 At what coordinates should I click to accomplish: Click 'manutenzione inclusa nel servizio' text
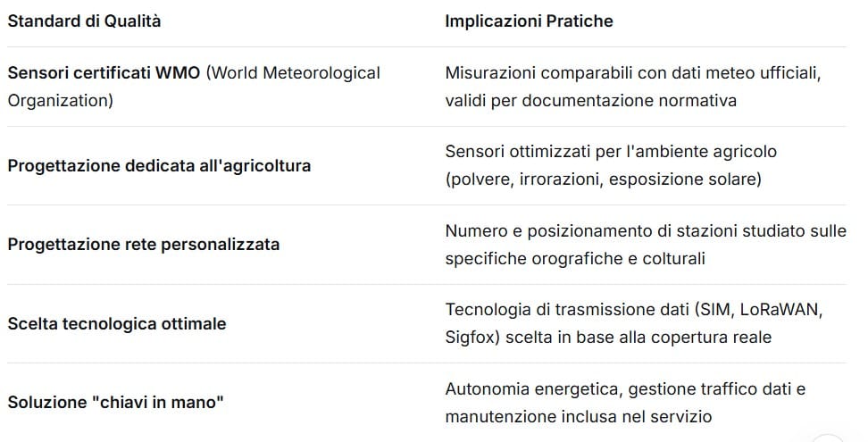pos(578,416)
